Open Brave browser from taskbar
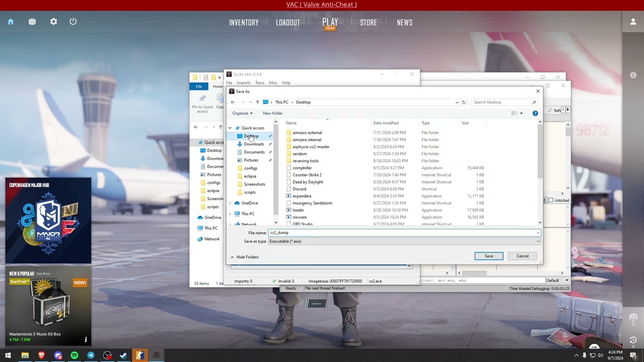The width and height of the screenshot is (644, 362). tap(41, 355)
